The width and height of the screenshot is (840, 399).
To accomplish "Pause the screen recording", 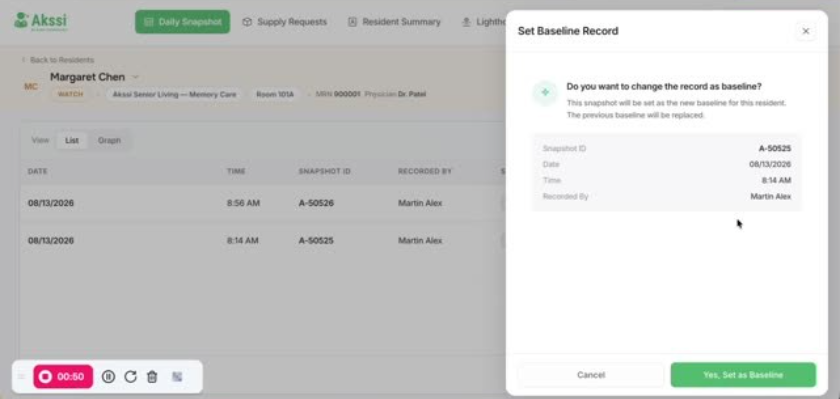I will coord(108,377).
